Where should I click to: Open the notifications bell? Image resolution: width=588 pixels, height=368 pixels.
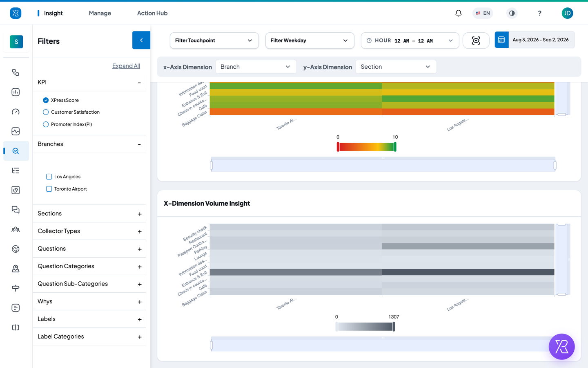(458, 13)
